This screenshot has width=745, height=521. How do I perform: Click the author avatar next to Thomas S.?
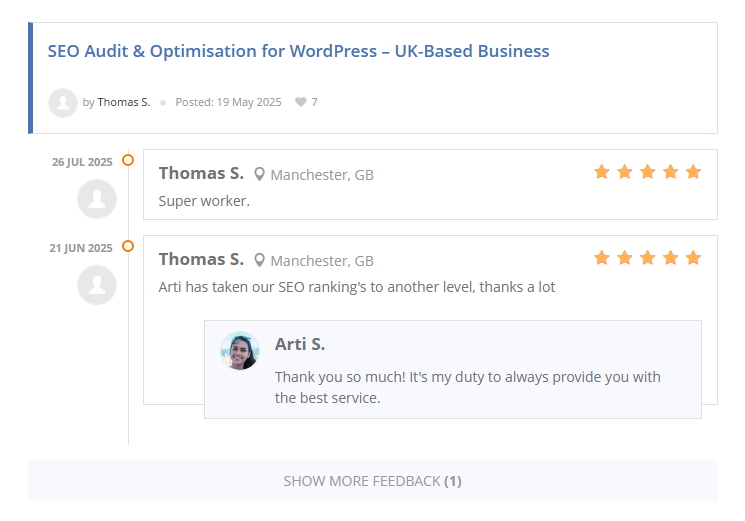tap(63, 102)
